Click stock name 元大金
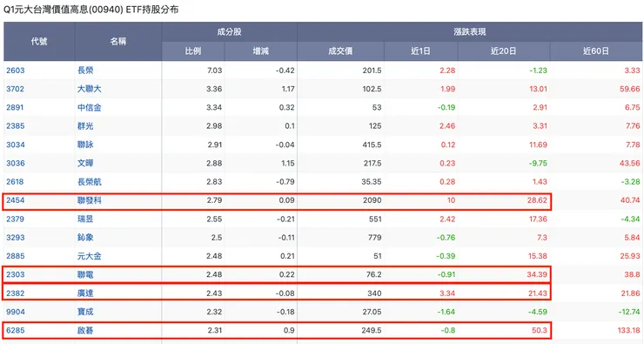This screenshot has width=644, height=344. tap(89, 256)
